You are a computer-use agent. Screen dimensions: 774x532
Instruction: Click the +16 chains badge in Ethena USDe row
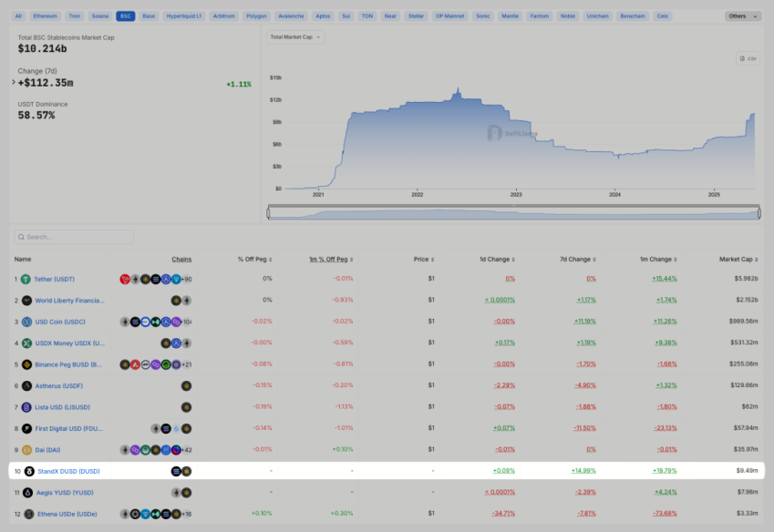pyautogui.click(x=187, y=514)
